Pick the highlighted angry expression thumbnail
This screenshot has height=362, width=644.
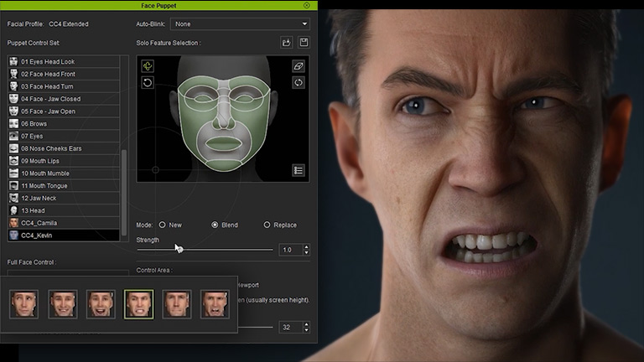138,303
